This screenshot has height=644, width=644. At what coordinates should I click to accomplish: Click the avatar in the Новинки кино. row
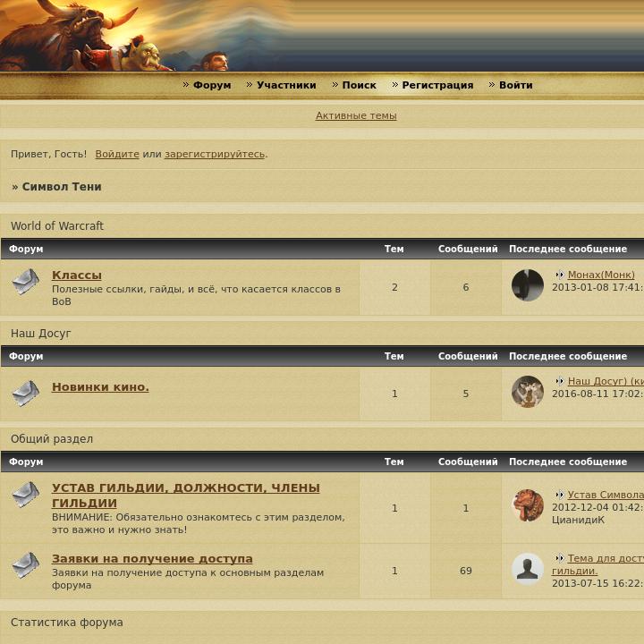point(528,392)
